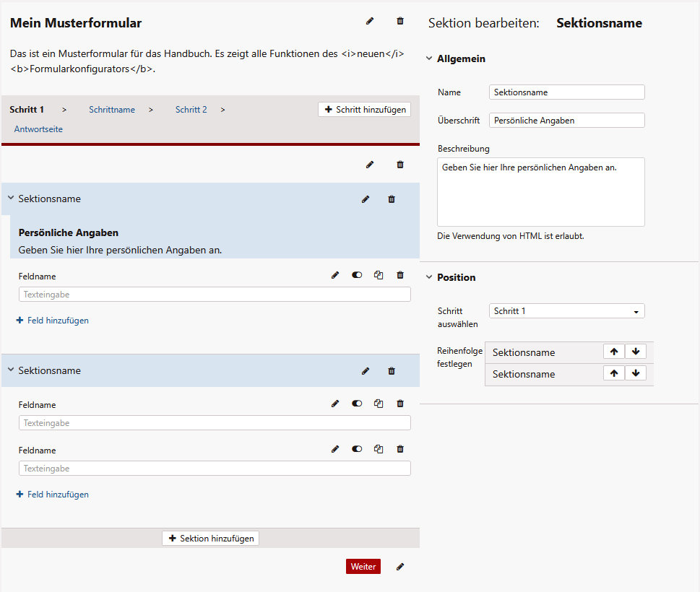Screen dimensions: 700x592
Task: Delete the form using the top trash icon
Action: (x=400, y=22)
